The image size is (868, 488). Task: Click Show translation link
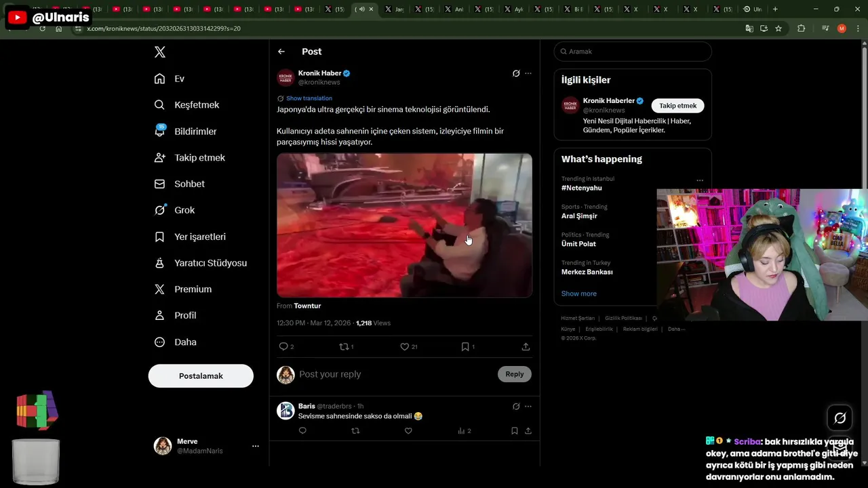[x=309, y=98]
